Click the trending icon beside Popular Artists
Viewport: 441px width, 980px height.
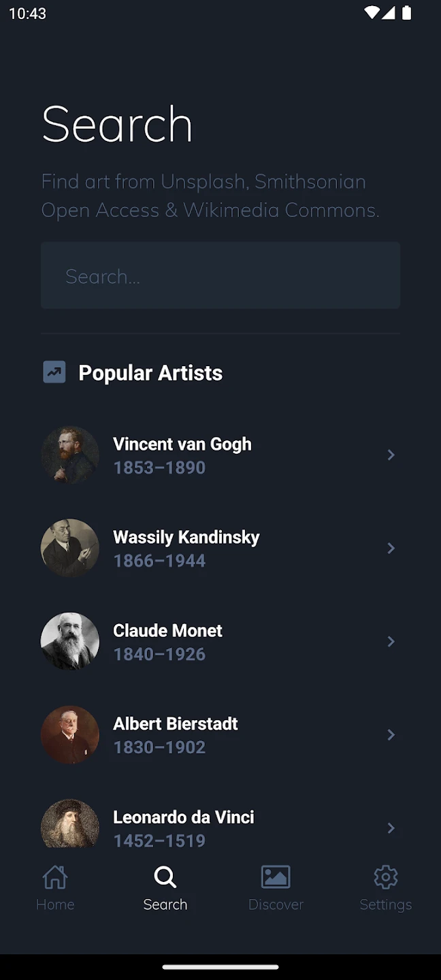point(54,372)
